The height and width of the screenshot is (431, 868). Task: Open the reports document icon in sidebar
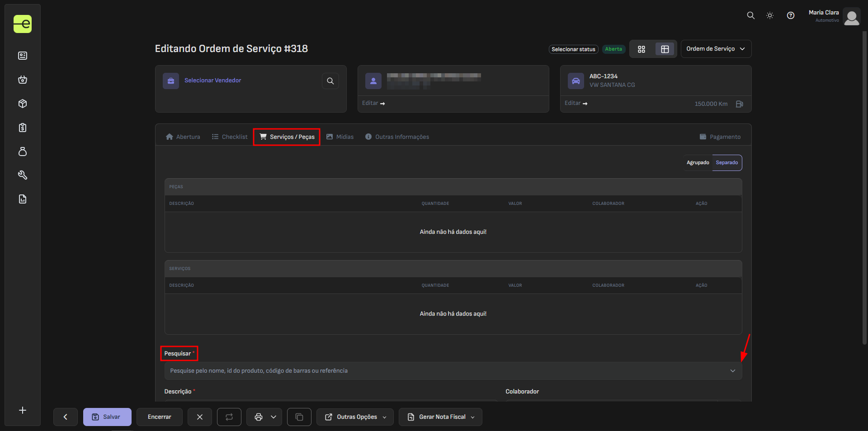point(23,199)
